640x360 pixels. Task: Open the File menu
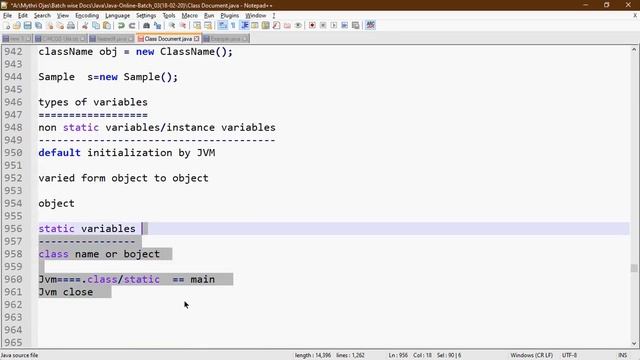click(7, 16)
